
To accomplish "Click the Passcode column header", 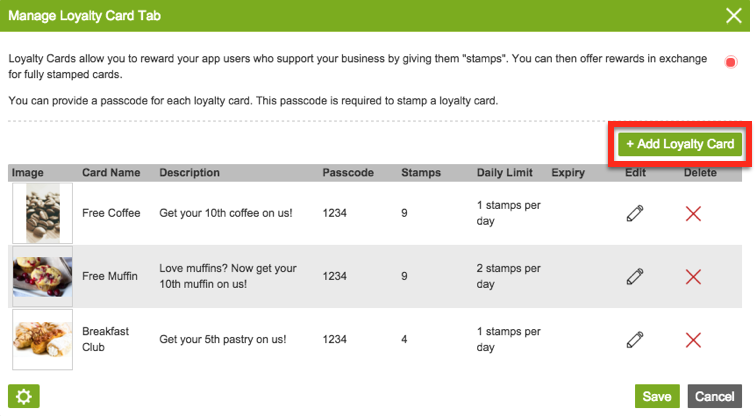I will [x=348, y=173].
